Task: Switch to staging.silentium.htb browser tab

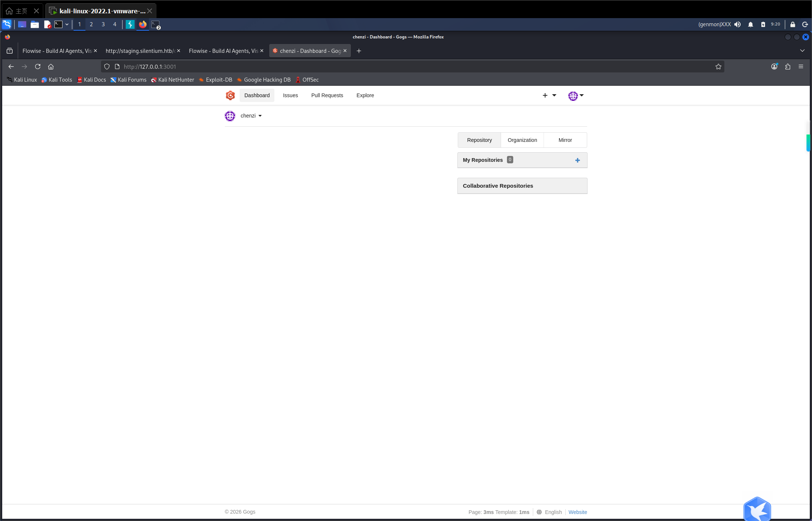Action: (140, 51)
